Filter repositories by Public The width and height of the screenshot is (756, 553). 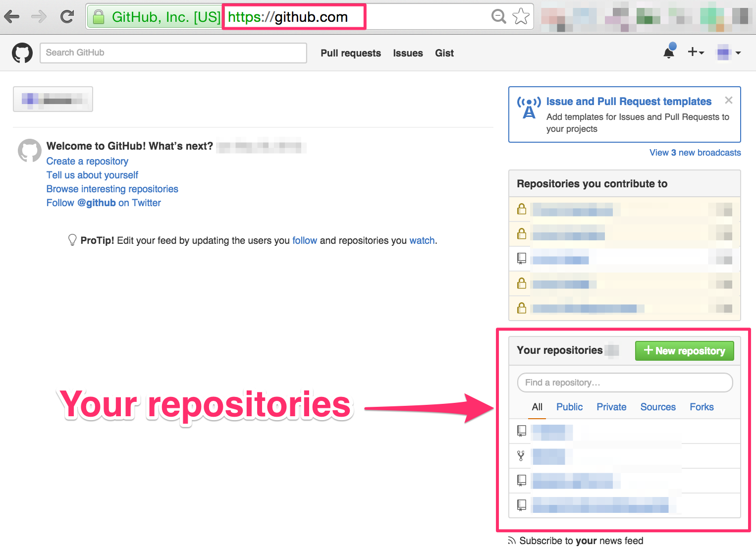[x=569, y=407]
